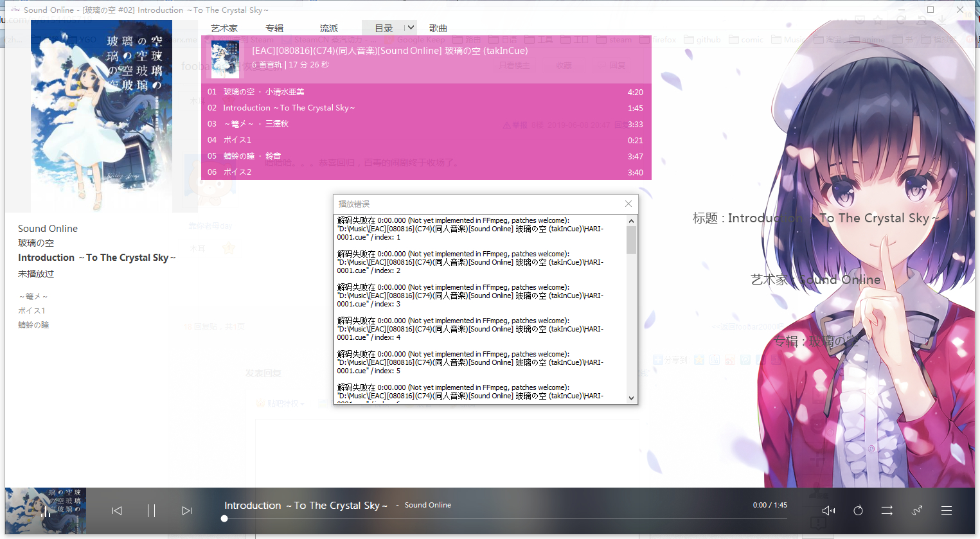Click the 0:00 / 1:45 time display
980x539 pixels.
770,505
